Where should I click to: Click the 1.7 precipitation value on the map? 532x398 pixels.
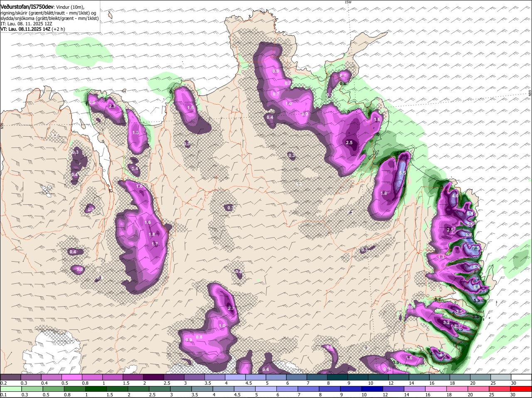[155, 244]
